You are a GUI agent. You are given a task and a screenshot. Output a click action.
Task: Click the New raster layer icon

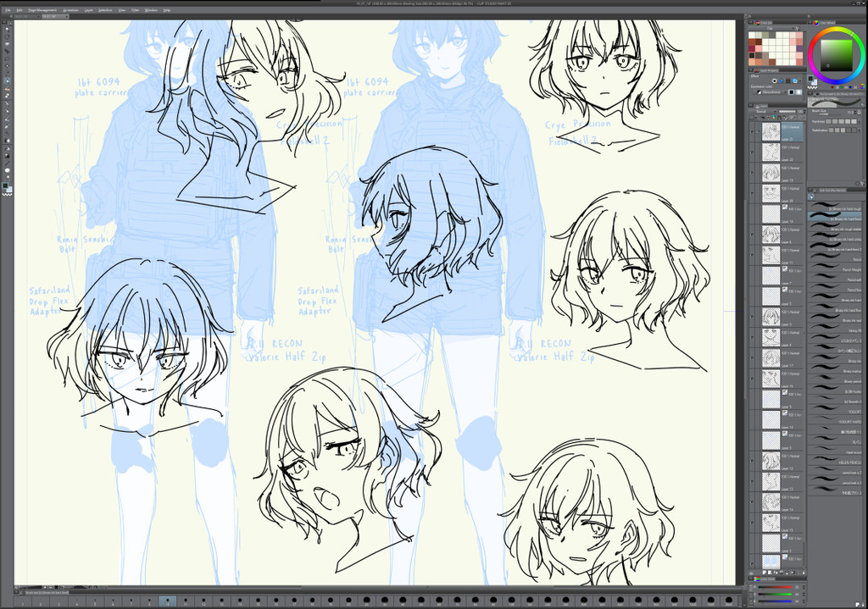tap(765, 573)
